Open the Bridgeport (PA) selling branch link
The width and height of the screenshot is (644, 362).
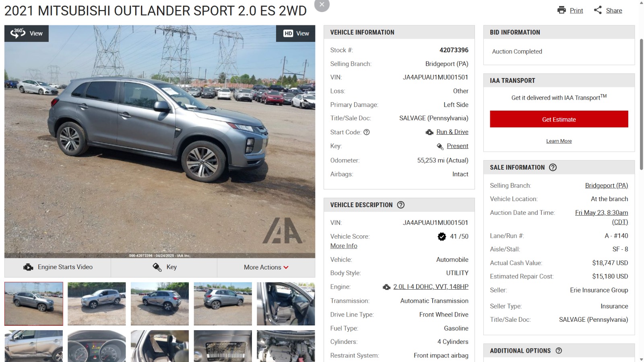pos(606,185)
